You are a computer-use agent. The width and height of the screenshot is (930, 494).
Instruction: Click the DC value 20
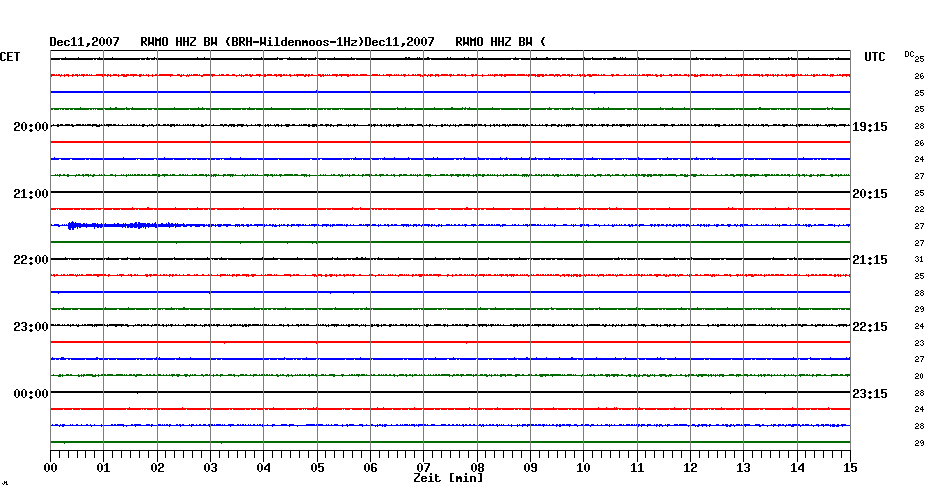(x=919, y=376)
